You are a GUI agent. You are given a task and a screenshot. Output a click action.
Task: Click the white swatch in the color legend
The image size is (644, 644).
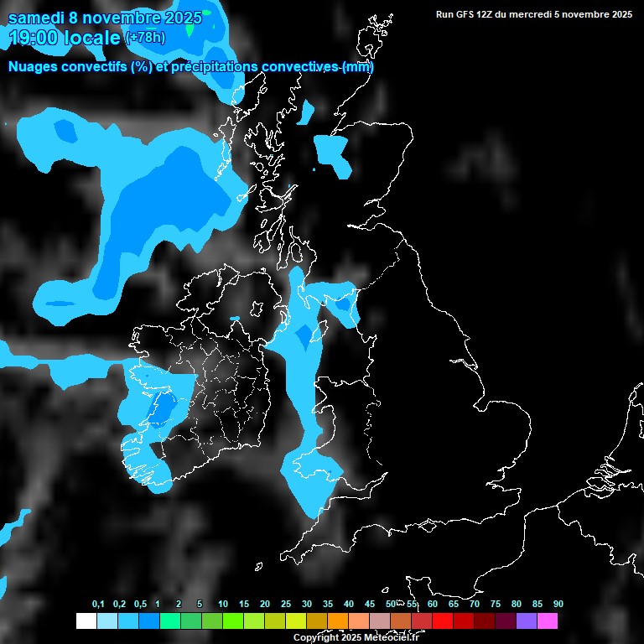[x=86, y=621]
